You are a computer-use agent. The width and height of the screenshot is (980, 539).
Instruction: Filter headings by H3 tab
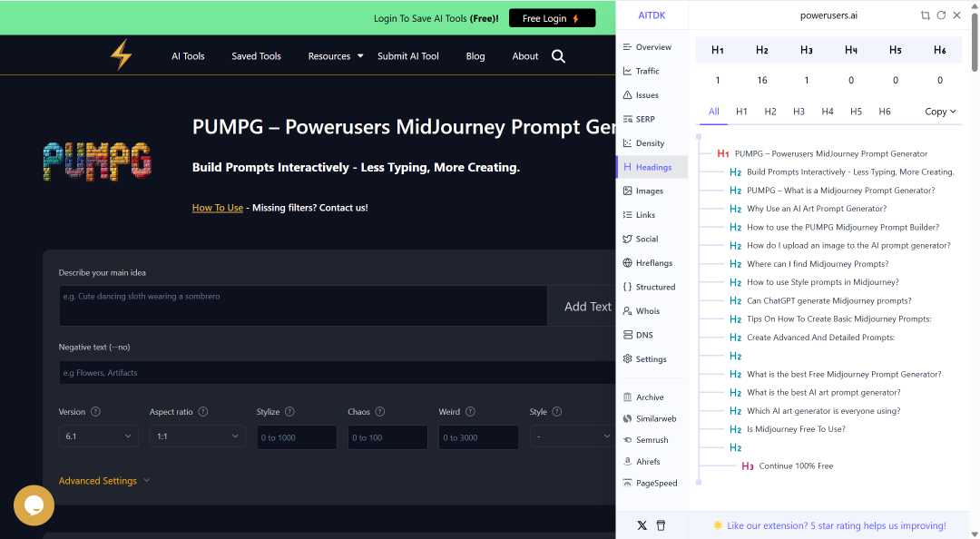(x=799, y=112)
